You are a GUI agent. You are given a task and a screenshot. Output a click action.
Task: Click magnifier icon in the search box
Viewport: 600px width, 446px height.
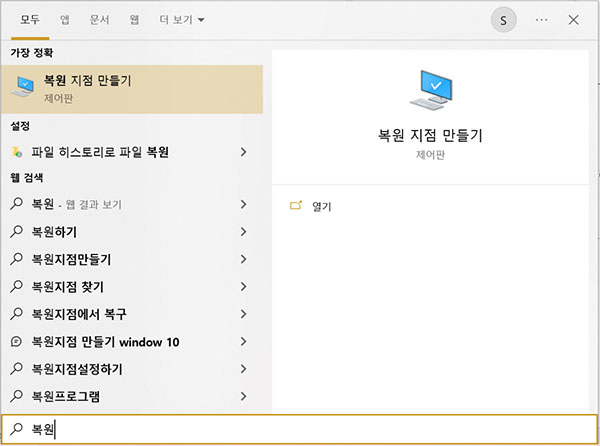[16, 429]
